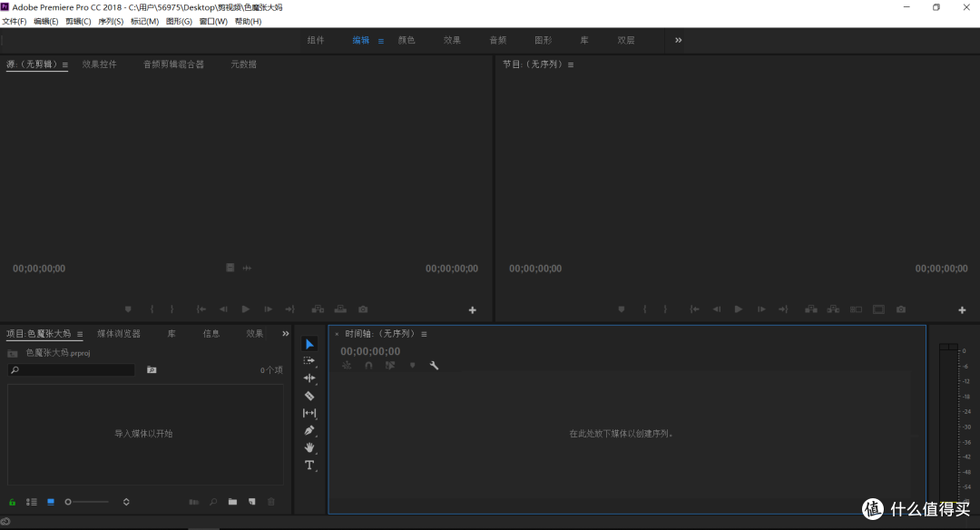Click the trash Clear icon in project panel

(x=271, y=502)
